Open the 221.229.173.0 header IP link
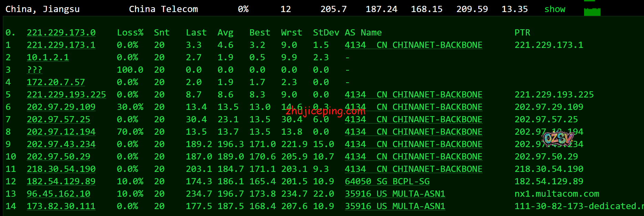644x216 pixels. pos(61,33)
